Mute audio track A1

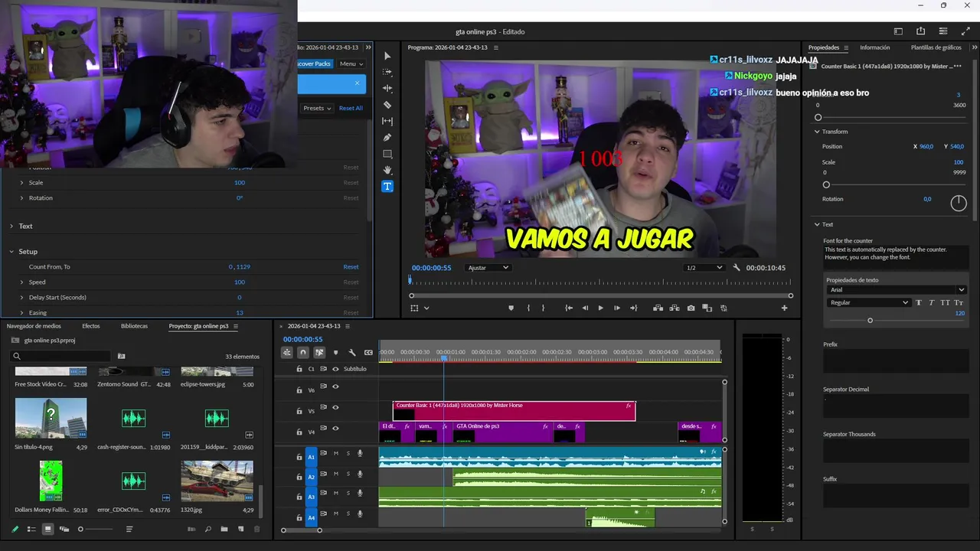(335, 454)
